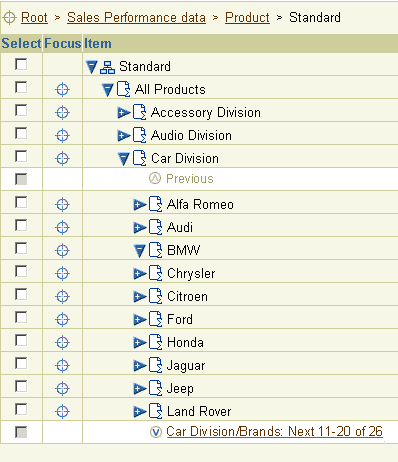This screenshot has width=398, height=462.
Task: Tick the checkbox for Alfa Romeo
Action: pyautogui.click(x=21, y=202)
